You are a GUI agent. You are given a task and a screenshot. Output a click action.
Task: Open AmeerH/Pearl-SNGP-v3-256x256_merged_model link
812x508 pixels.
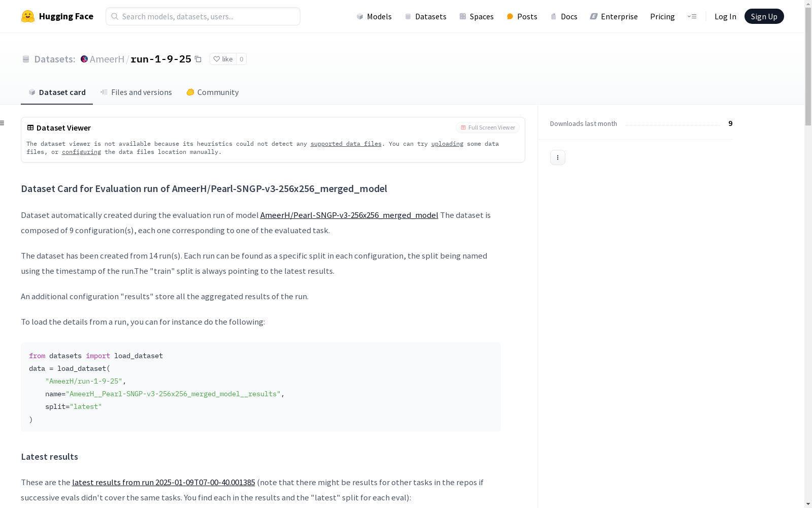[349, 215]
